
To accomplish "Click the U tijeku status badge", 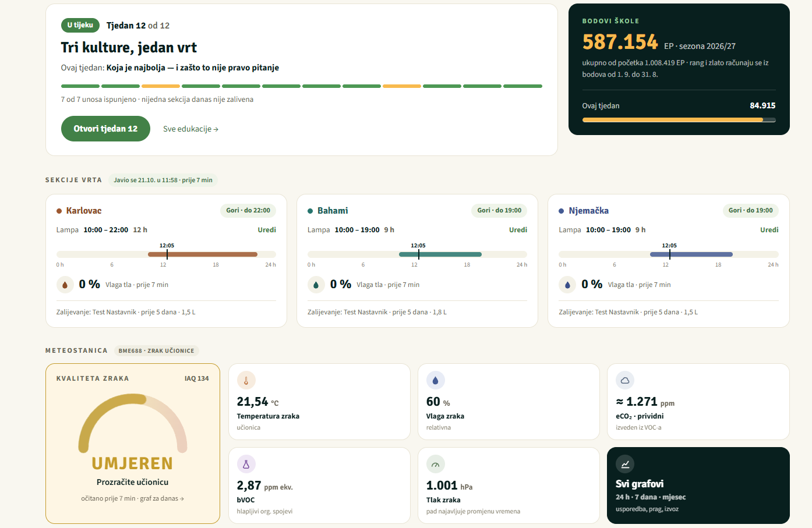I will 80,25.
